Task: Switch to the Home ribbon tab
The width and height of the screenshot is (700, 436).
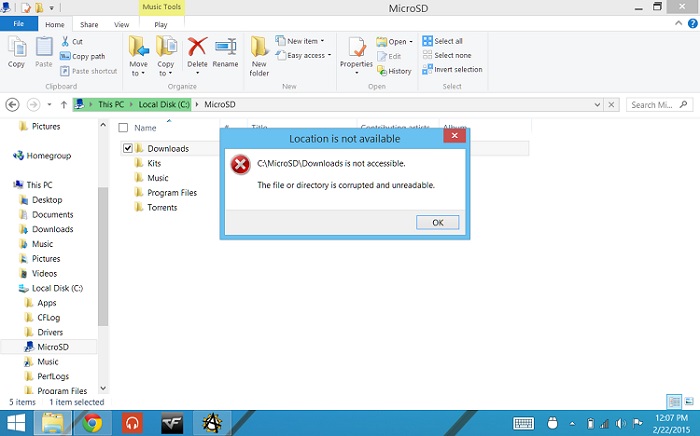Action: [54, 25]
